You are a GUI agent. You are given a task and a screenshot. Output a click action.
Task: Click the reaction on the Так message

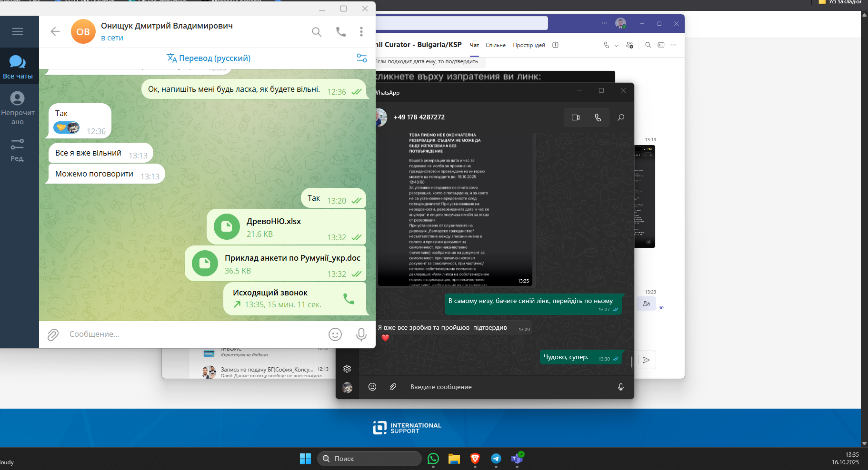[66, 127]
